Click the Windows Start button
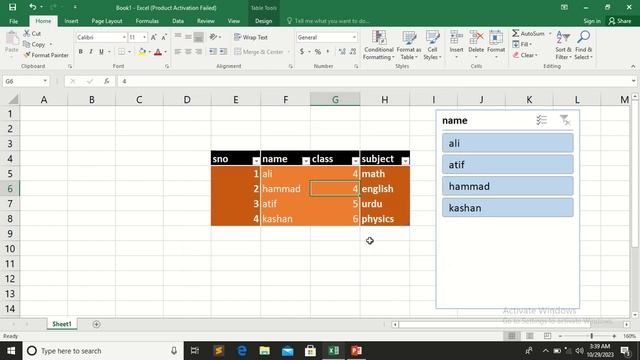Screen dimensions: 640x360 tap(11, 351)
